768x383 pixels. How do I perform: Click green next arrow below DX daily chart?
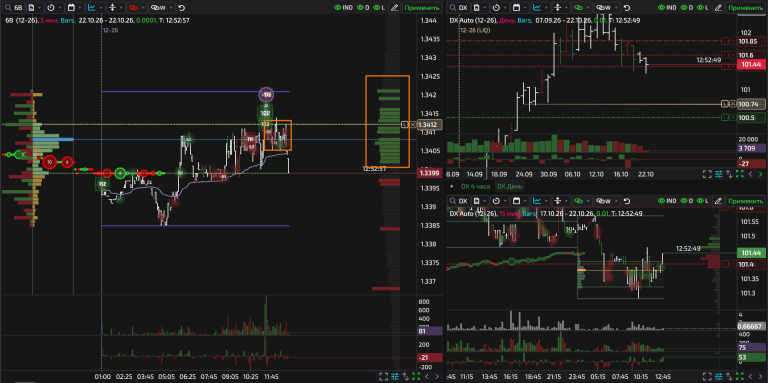click(x=760, y=174)
